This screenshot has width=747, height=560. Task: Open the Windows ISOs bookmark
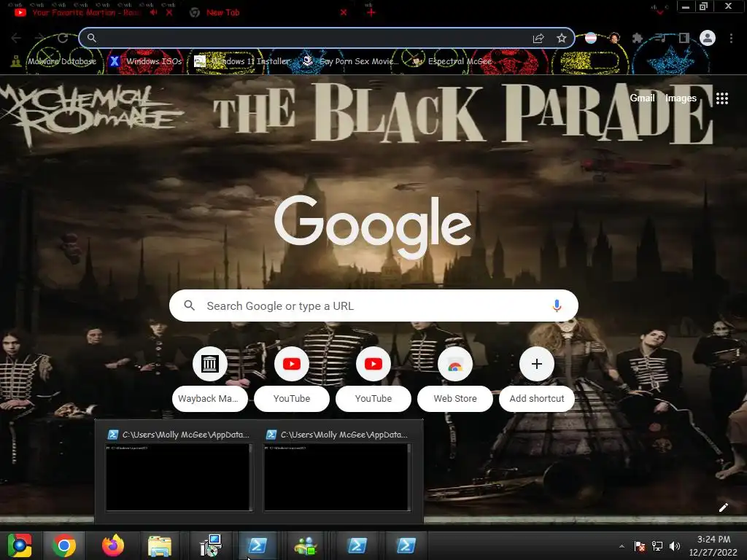[146, 61]
